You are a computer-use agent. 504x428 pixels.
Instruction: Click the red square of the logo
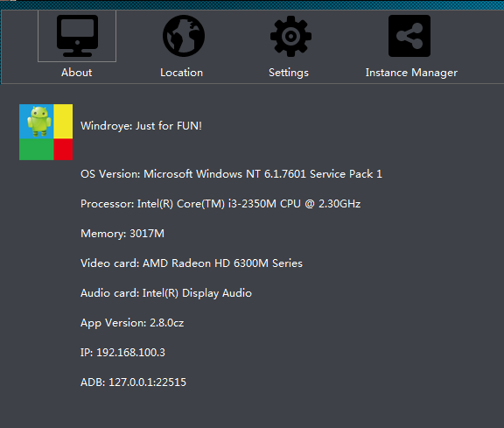click(63, 149)
